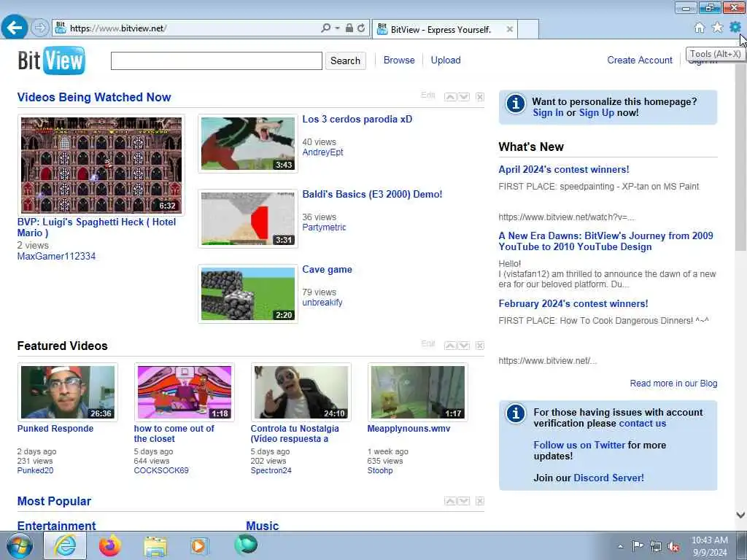Open Windows Media Player taskbar icon

199,545
